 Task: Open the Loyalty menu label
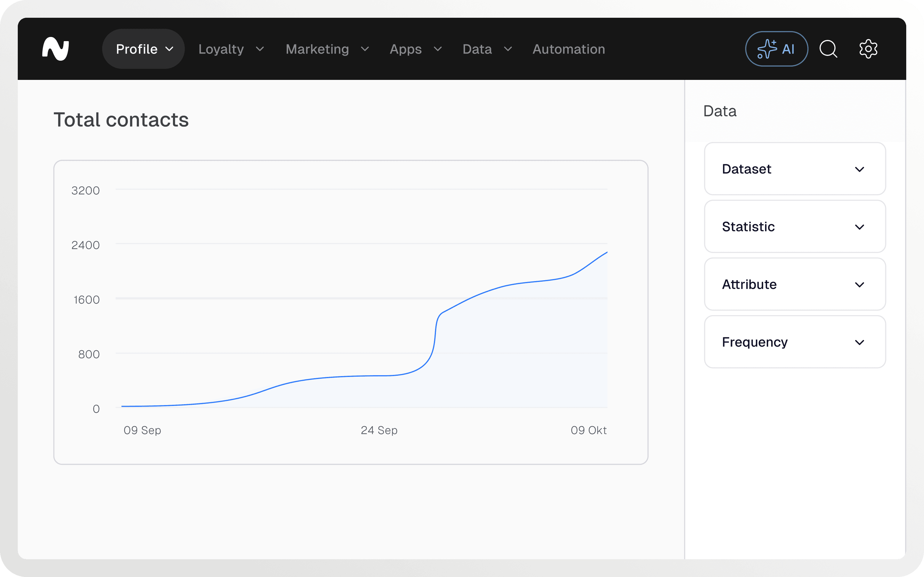click(221, 49)
